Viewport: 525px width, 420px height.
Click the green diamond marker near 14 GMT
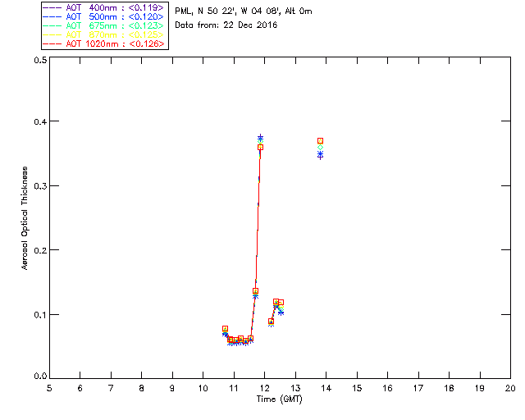(321, 148)
